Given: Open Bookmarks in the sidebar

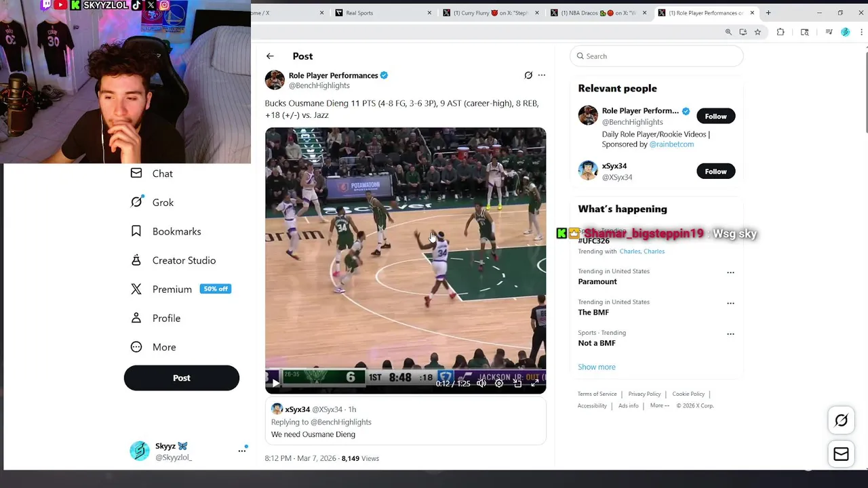Looking at the screenshot, I should pyautogui.click(x=165, y=231).
